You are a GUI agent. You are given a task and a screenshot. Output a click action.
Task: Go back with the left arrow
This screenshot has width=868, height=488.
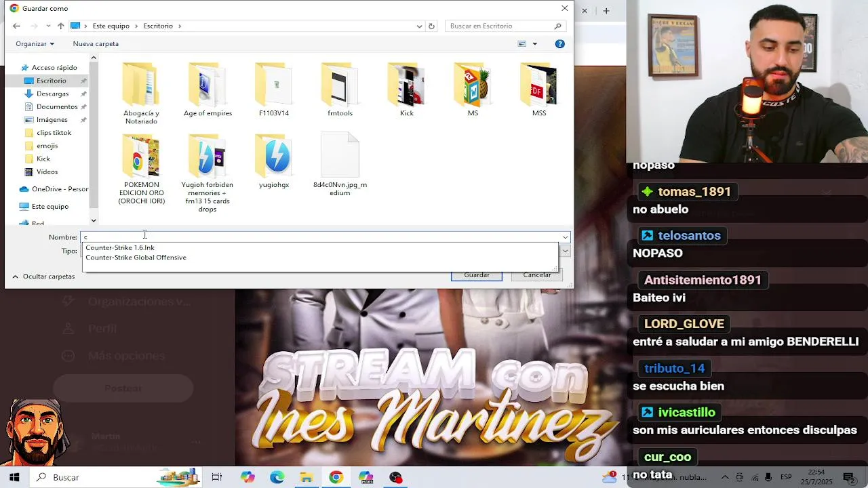(x=16, y=26)
